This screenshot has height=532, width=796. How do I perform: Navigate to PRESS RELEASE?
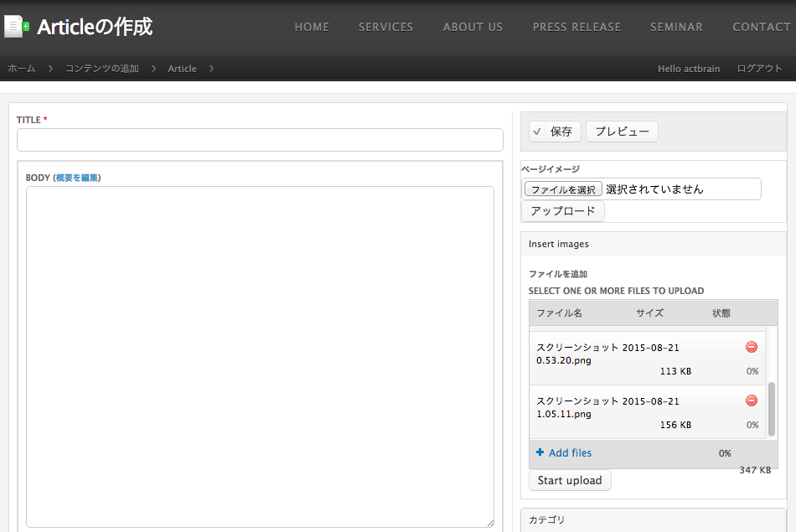pyautogui.click(x=576, y=27)
